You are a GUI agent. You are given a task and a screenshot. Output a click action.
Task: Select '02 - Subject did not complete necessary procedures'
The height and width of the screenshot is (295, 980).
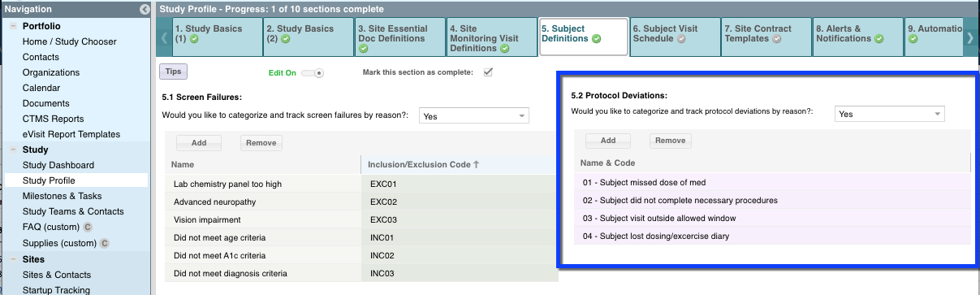click(x=773, y=200)
